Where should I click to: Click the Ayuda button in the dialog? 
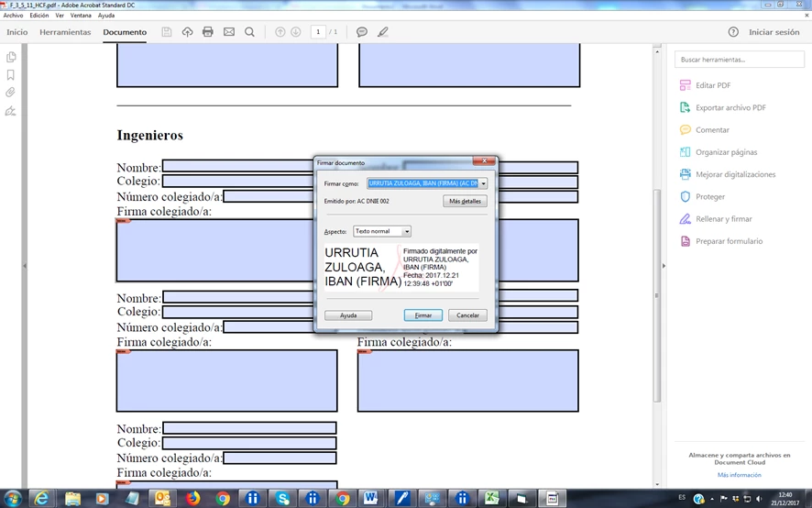point(348,315)
